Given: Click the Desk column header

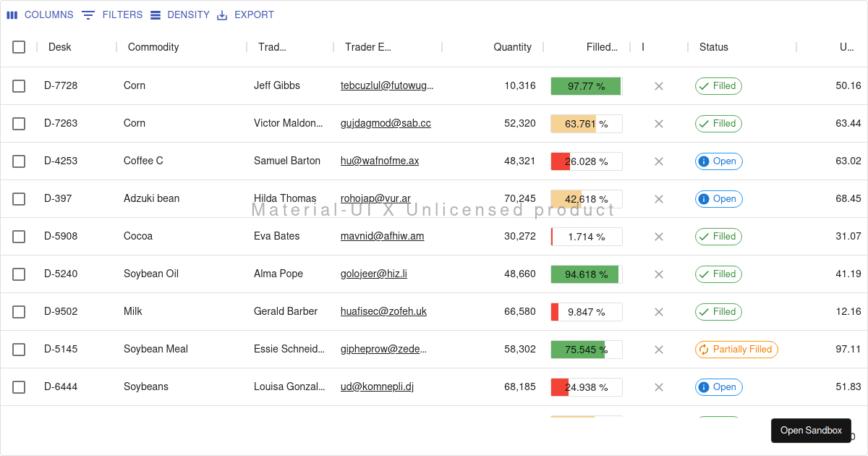Looking at the screenshot, I should tap(60, 47).
